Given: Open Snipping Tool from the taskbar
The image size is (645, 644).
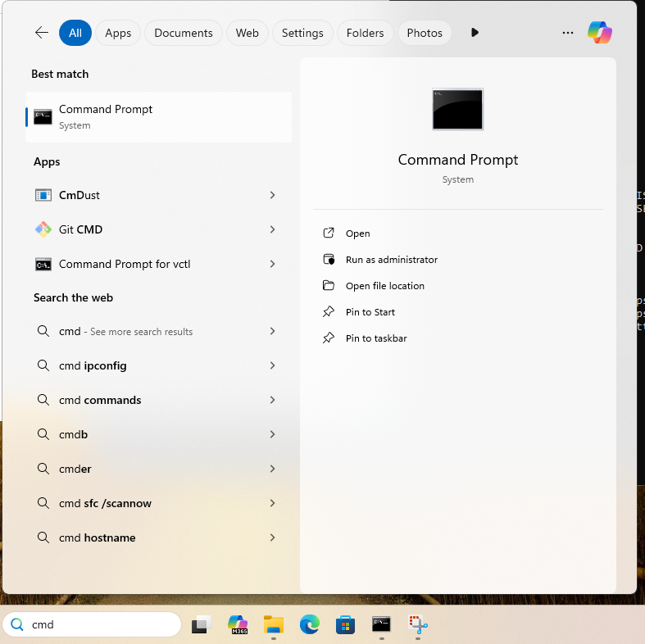Looking at the screenshot, I should pos(419,625).
